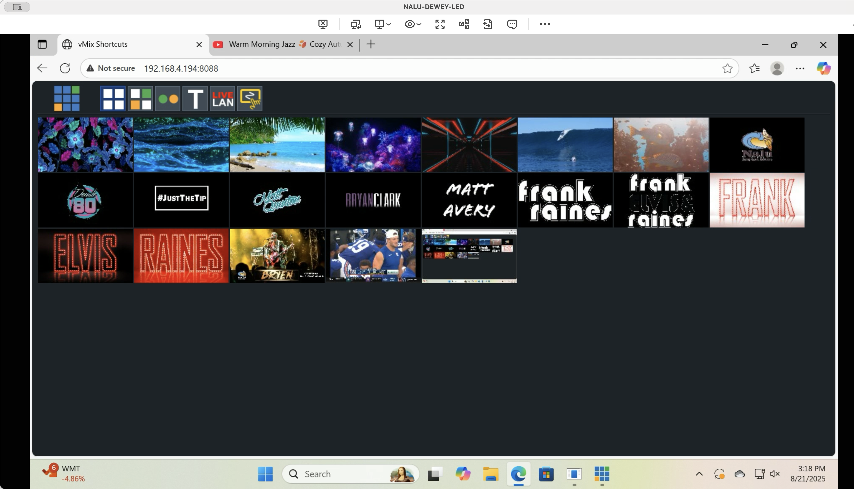Switch to the vMix Shortcuts tab
The width and height of the screenshot is (868, 489).
click(x=133, y=44)
